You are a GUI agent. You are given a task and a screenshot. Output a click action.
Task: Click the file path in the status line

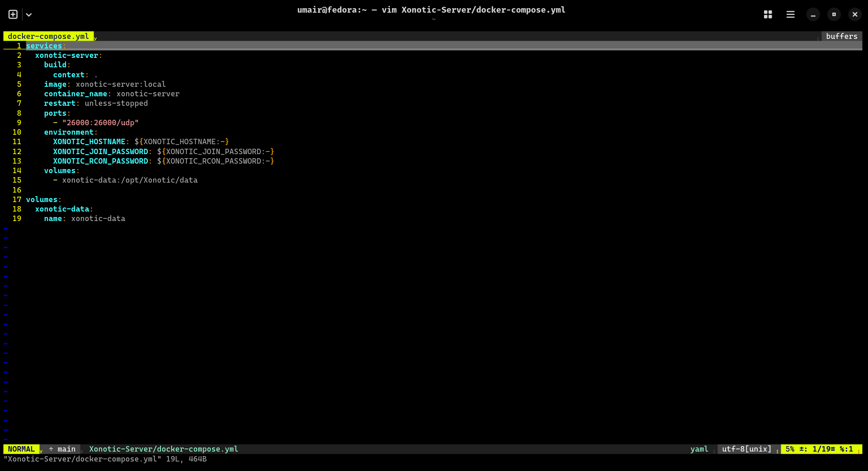(x=164, y=449)
